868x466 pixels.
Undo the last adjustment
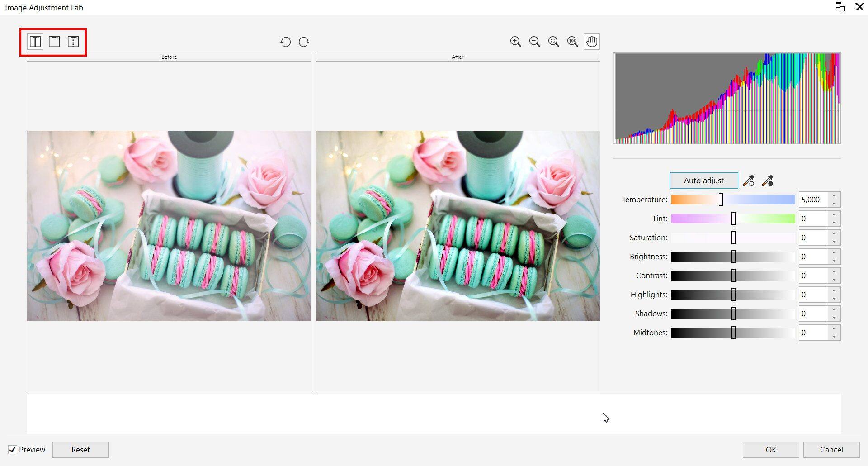pos(285,42)
